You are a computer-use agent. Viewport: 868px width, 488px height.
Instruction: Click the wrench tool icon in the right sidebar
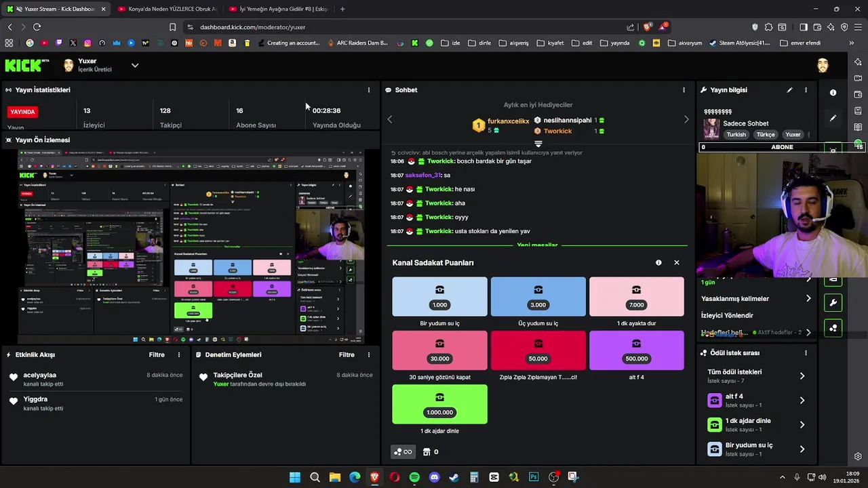tap(833, 303)
